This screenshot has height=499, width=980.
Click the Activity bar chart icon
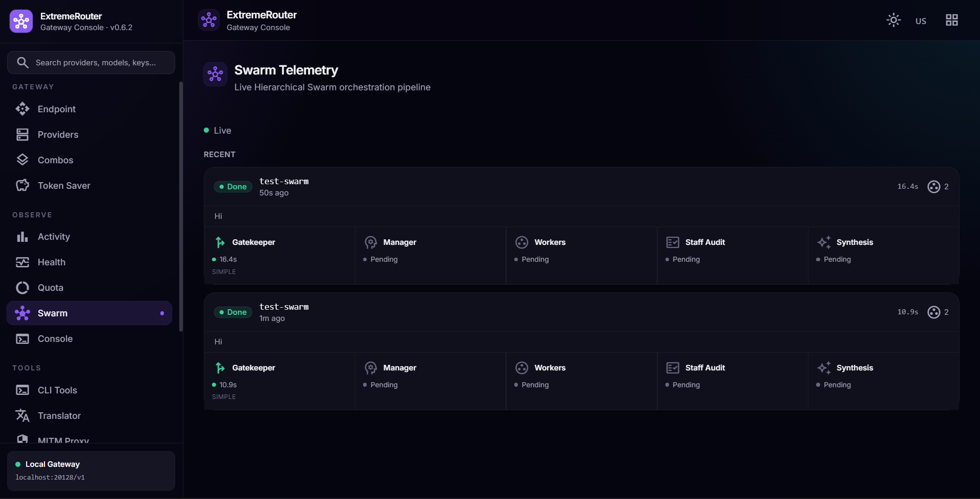coord(22,237)
